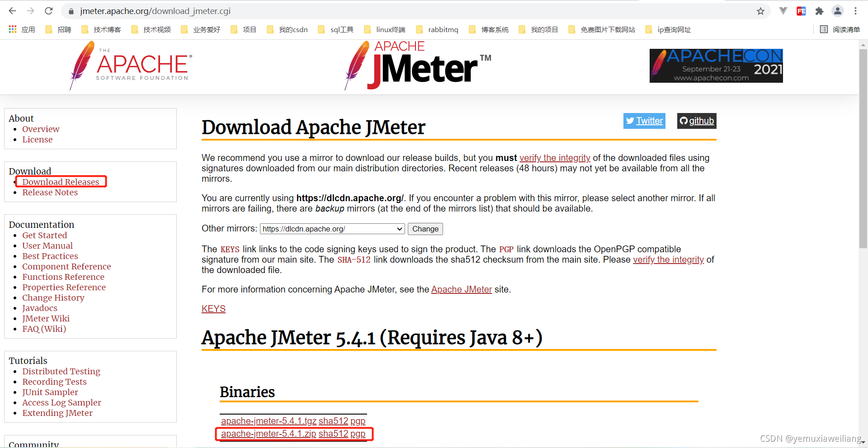Open the Get Started documentation link
Image resolution: width=868 pixels, height=448 pixels.
45,235
